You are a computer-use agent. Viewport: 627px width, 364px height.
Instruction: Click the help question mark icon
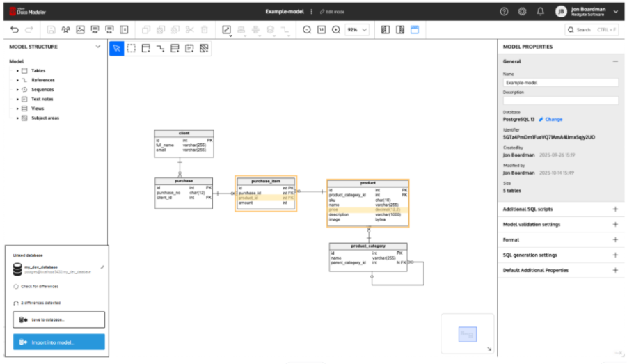tap(505, 12)
